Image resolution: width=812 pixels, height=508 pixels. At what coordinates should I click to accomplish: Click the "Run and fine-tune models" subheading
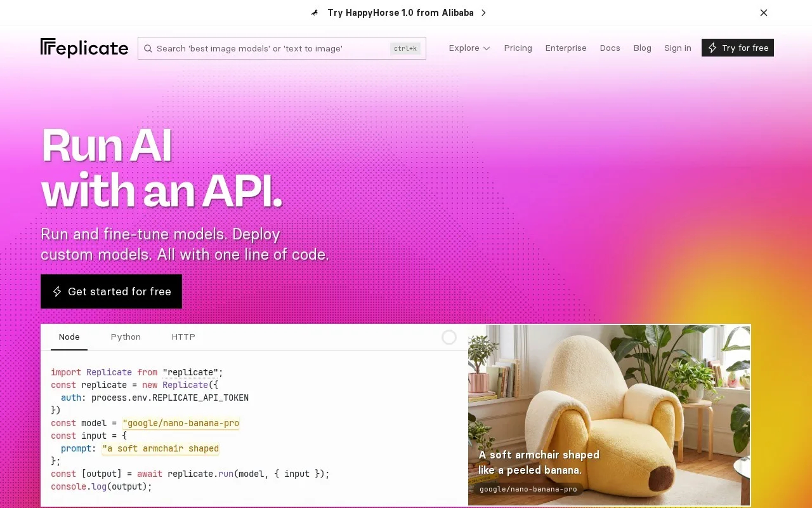(x=185, y=244)
